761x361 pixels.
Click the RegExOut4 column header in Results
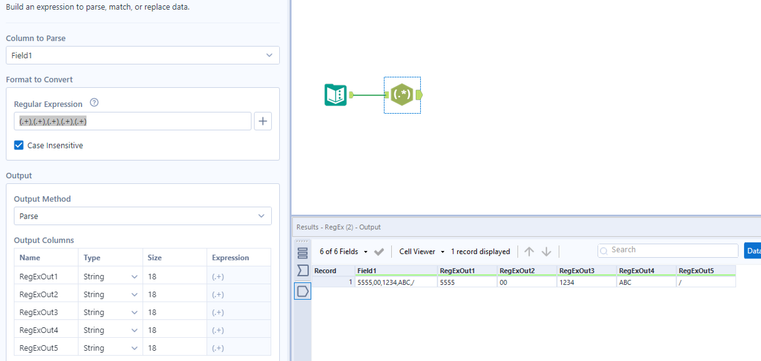pos(646,271)
